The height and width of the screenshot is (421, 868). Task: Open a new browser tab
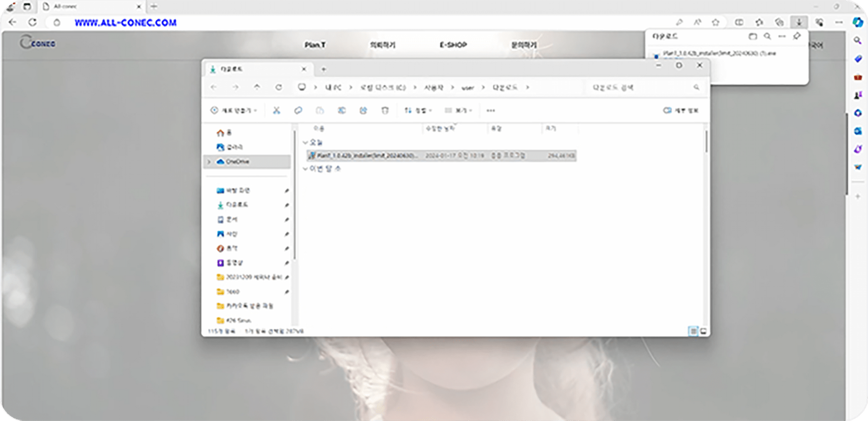coord(154,6)
